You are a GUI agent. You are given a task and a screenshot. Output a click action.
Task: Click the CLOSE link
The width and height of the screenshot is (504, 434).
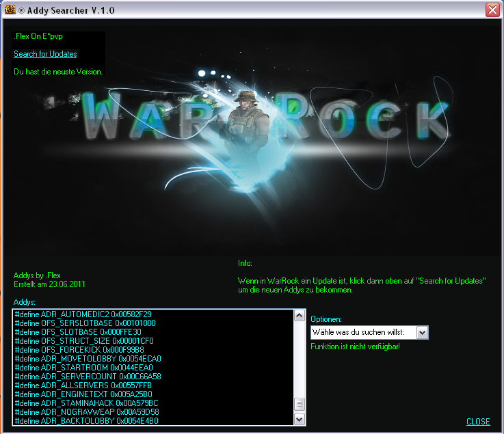[478, 422]
